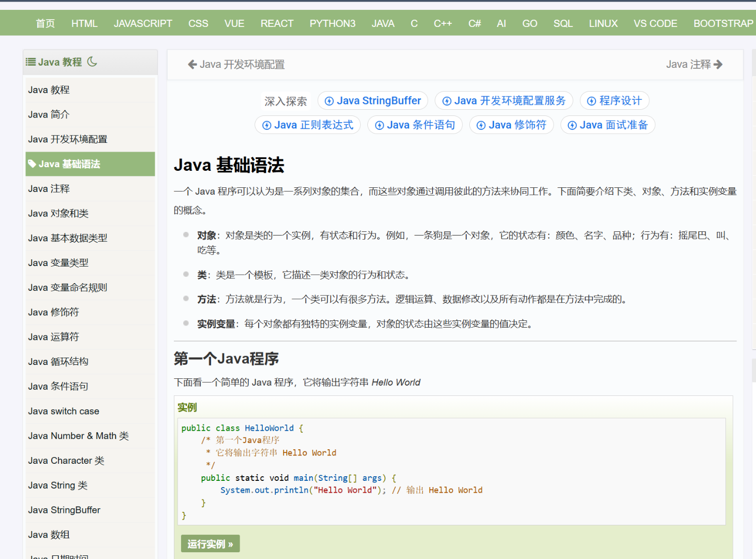Select 首页 in the top navigation
Image resolution: width=756 pixels, height=559 pixels.
(x=45, y=23)
